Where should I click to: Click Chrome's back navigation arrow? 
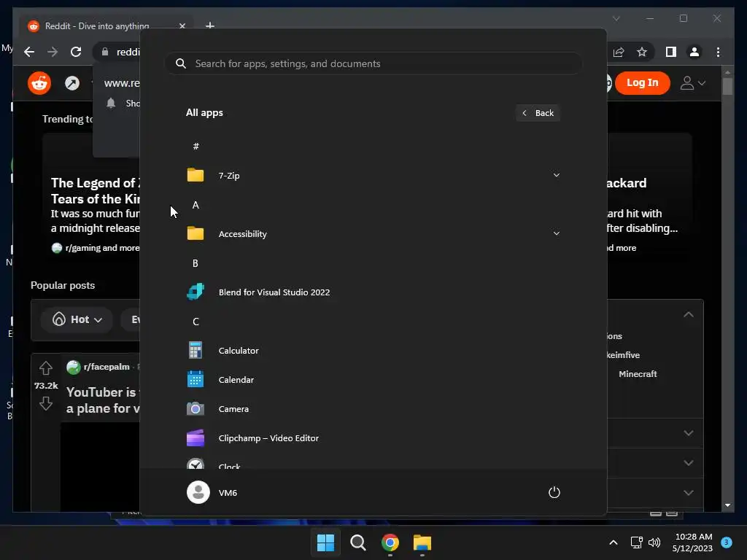[29, 52]
